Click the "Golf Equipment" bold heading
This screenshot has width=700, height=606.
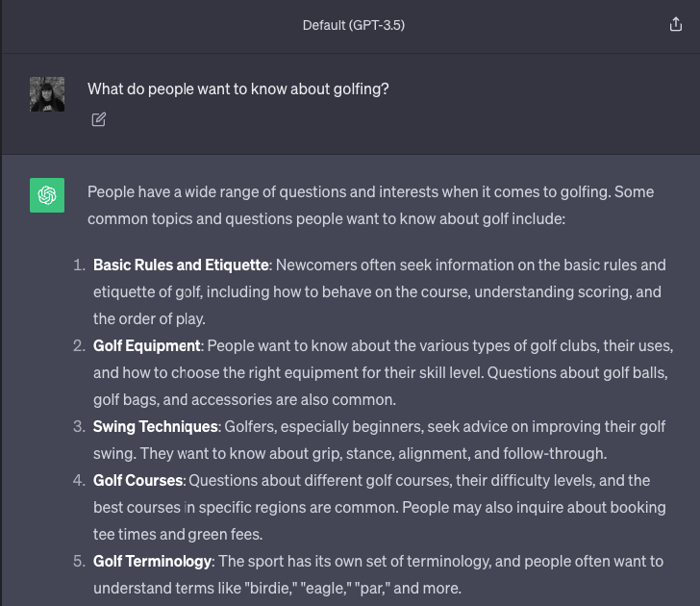(x=146, y=345)
